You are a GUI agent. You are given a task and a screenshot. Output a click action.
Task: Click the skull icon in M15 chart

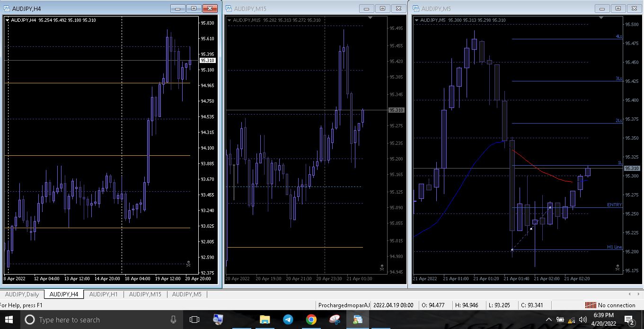click(x=382, y=267)
